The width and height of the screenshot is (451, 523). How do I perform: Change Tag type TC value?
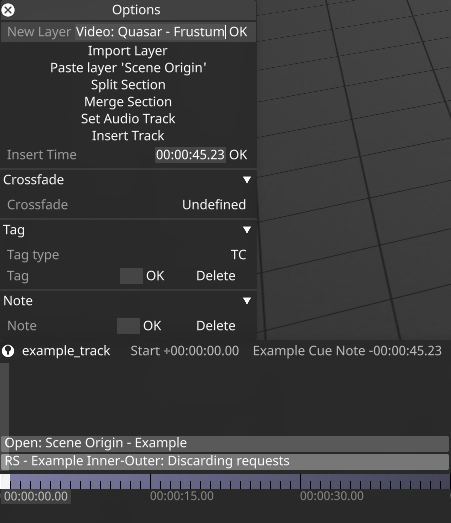coord(239,255)
